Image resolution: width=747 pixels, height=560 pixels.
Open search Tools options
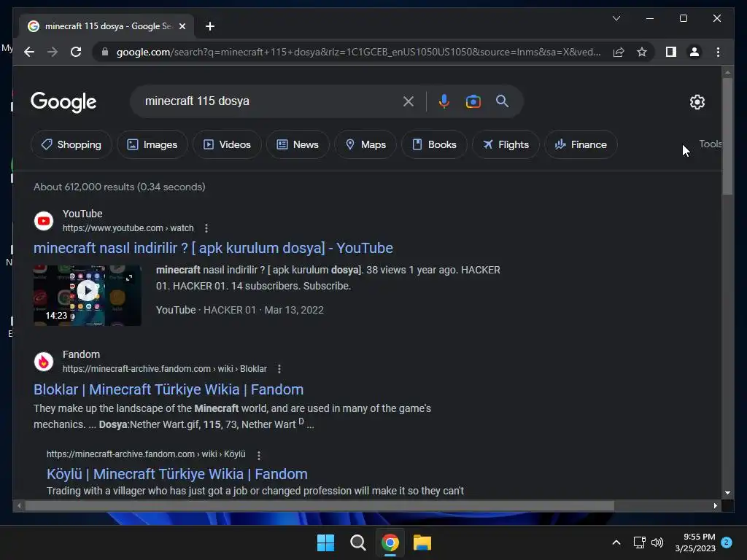710,144
